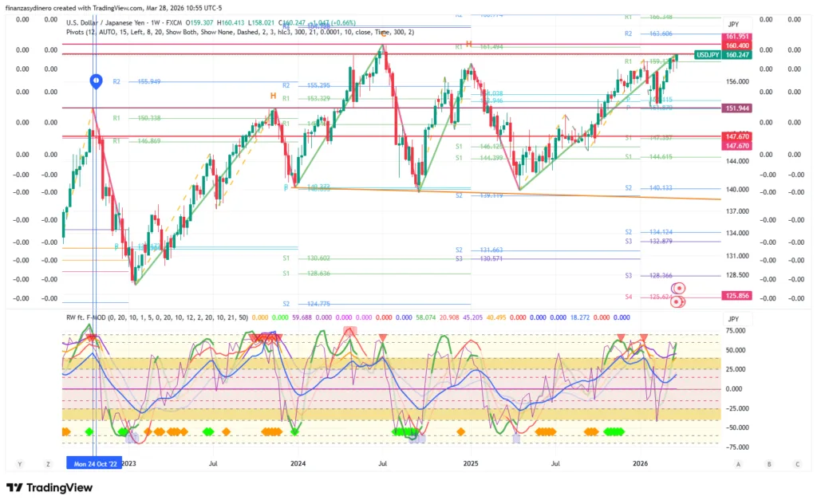The height and width of the screenshot is (504, 817).
Task: Select the U.S. Dollar / Japanese Yen title
Action: coord(112,22)
